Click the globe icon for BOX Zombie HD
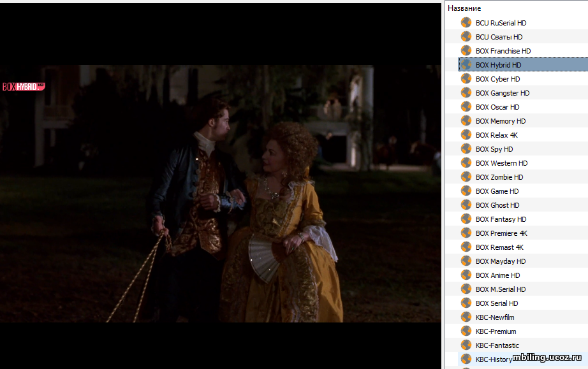 466,177
